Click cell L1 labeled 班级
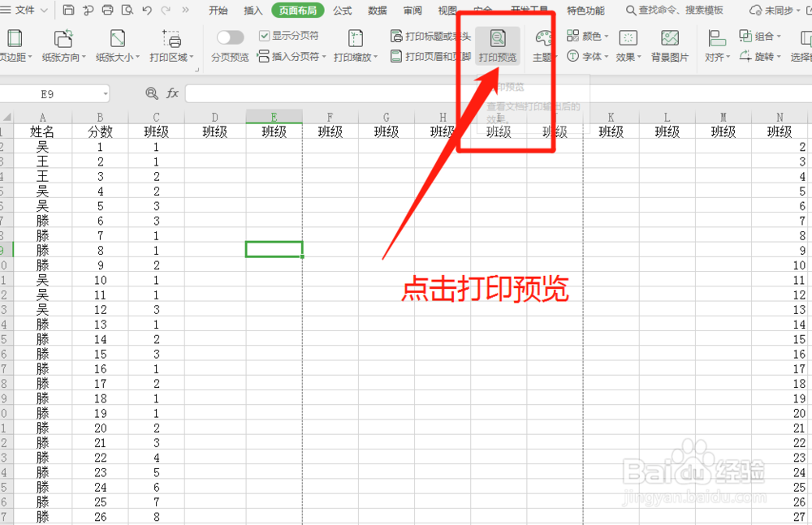The width and height of the screenshot is (812, 525). (667, 131)
